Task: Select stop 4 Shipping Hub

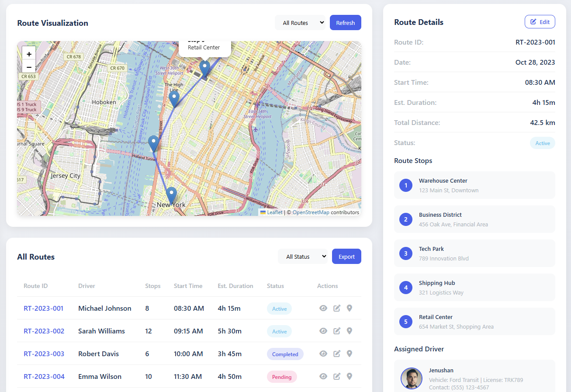Action: 474,288
